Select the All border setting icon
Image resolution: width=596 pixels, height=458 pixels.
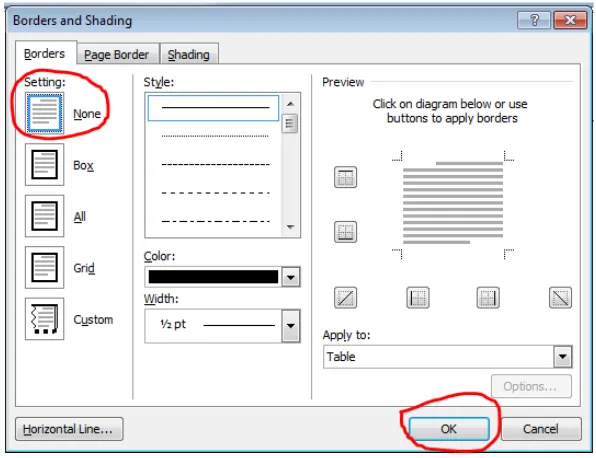click(x=44, y=216)
